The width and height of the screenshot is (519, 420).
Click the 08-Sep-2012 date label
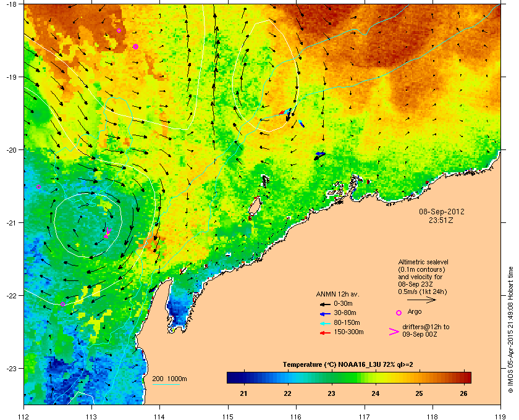[x=442, y=212]
